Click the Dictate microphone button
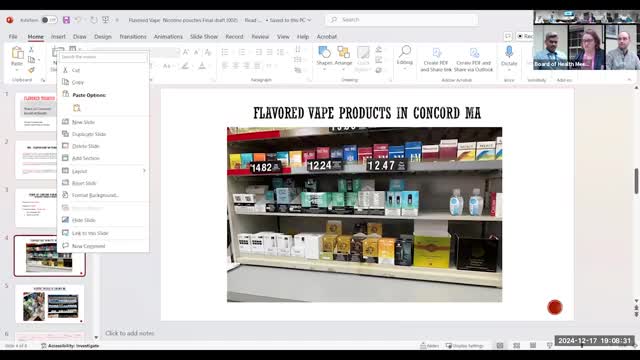The width and height of the screenshot is (640, 360). click(x=509, y=57)
